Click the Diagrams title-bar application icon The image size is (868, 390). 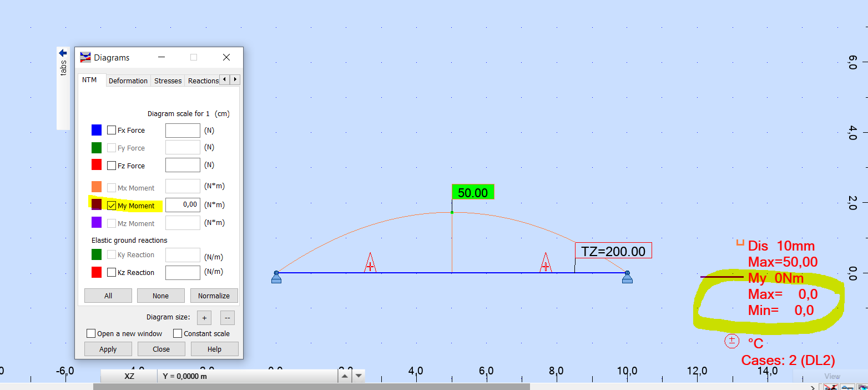85,57
